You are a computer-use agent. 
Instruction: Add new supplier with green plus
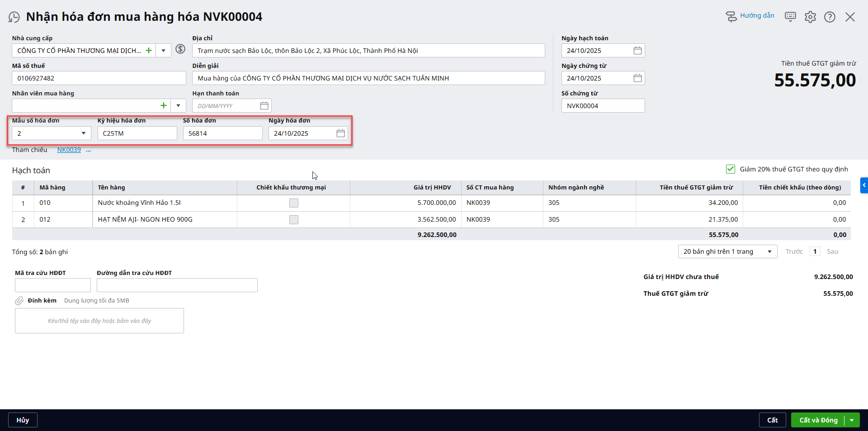pyautogui.click(x=149, y=51)
